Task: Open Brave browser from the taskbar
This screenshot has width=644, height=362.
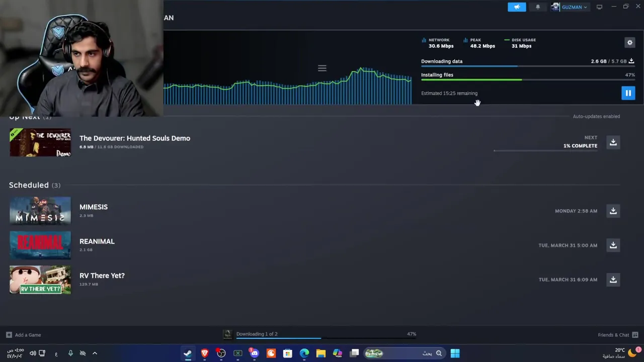Action: (204, 353)
